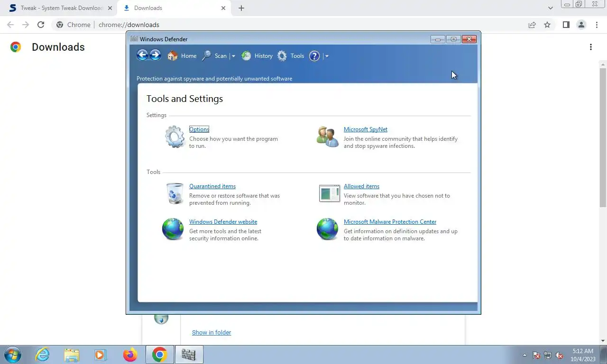Click the Windows Defender title bar icon
607x364 pixels.
point(134,39)
